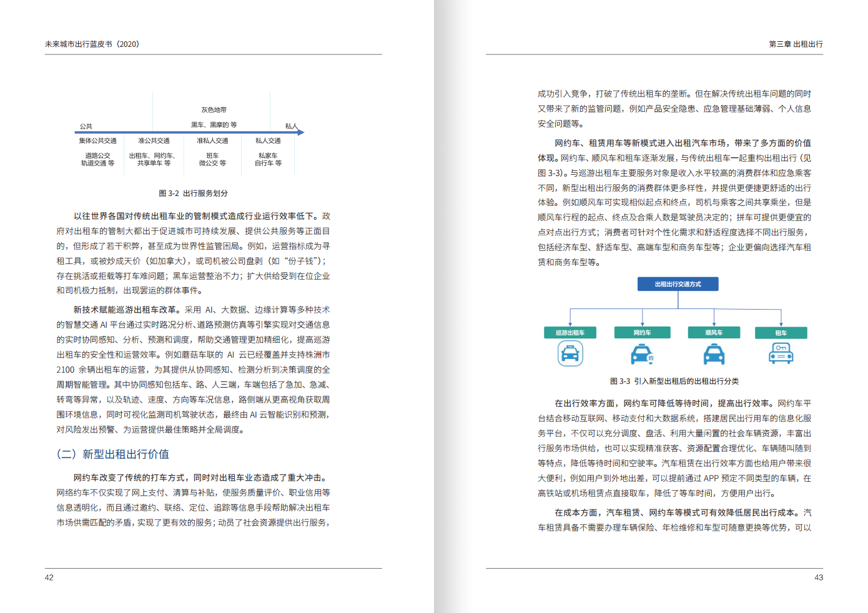Click the ride-hailing car icon under 网约车
The width and height of the screenshot is (868, 613).
(x=642, y=354)
